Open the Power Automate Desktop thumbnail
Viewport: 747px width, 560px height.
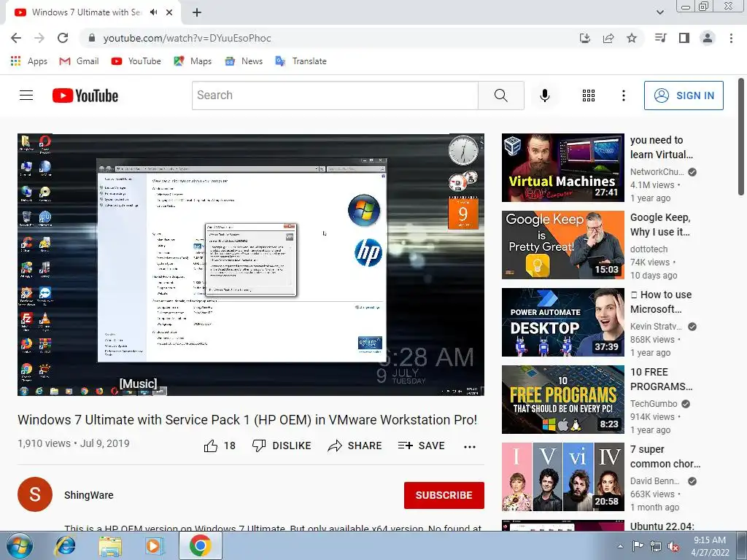562,322
